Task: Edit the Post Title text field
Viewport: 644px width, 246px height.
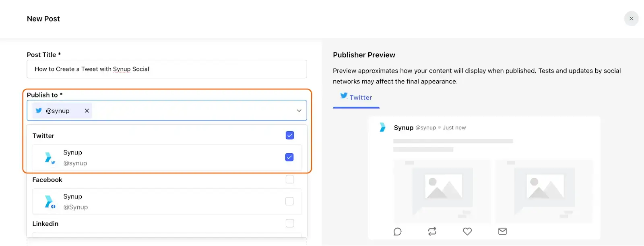Action: [167, 69]
